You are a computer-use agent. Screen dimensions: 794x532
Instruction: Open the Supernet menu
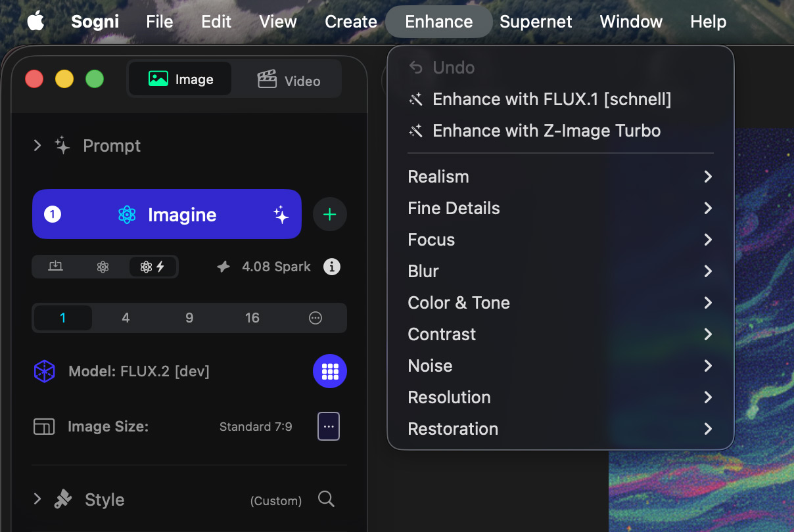536,22
